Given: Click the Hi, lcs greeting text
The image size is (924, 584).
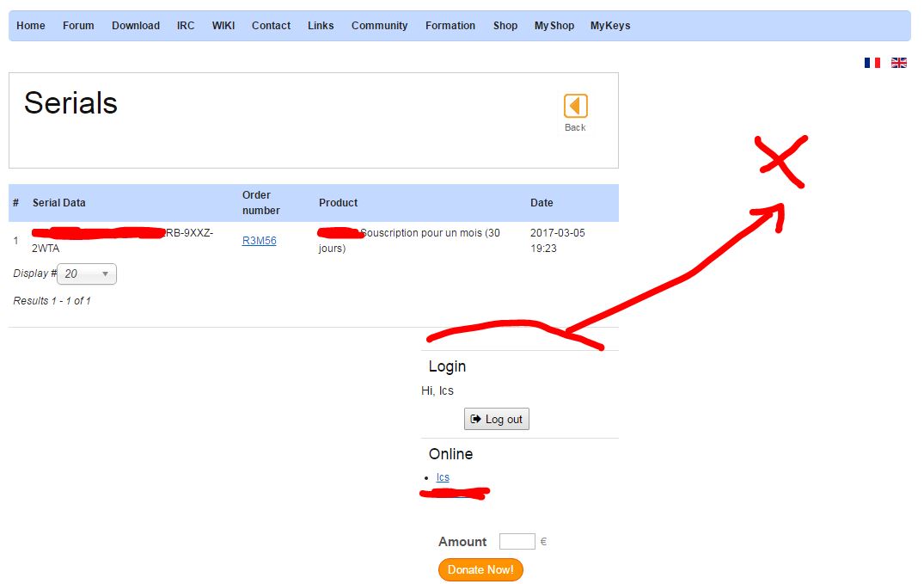Looking at the screenshot, I should click(x=438, y=390).
